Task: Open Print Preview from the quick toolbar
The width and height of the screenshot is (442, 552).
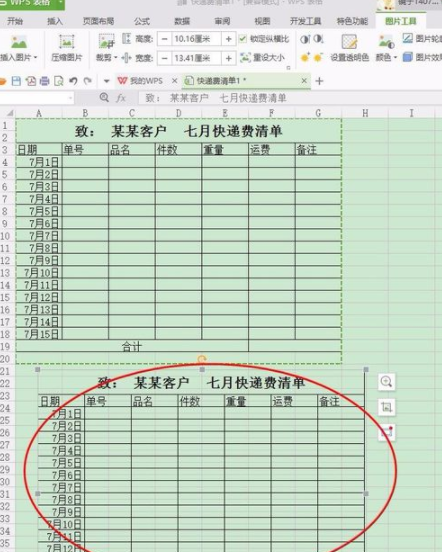Action: 58,81
